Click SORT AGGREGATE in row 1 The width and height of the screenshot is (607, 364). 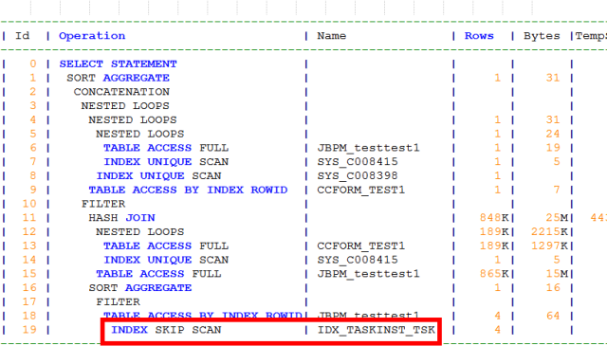[118, 78]
